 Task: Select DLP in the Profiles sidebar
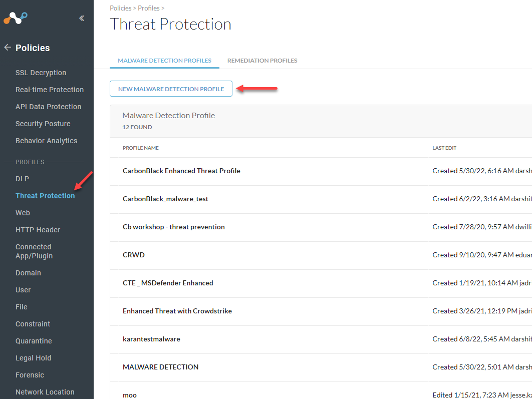(x=22, y=179)
